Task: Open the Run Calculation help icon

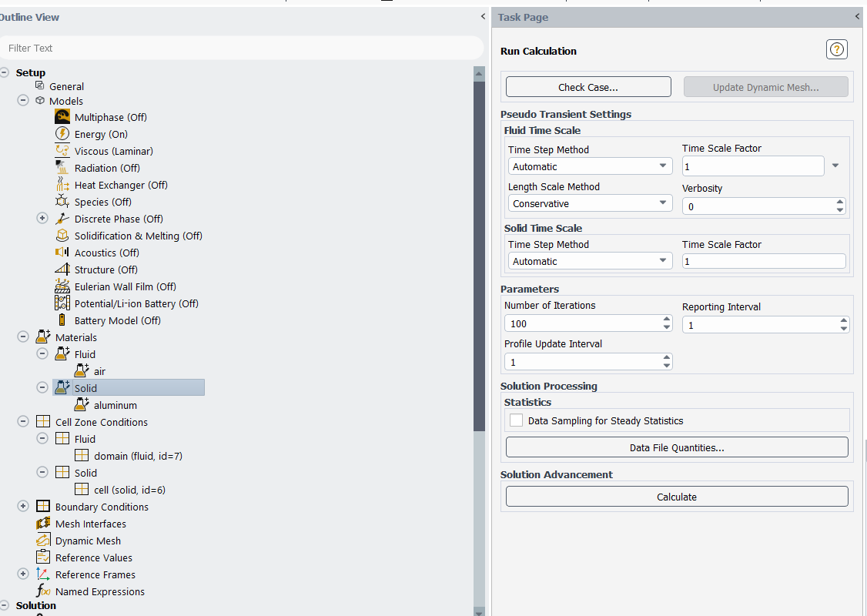Action: click(837, 50)
